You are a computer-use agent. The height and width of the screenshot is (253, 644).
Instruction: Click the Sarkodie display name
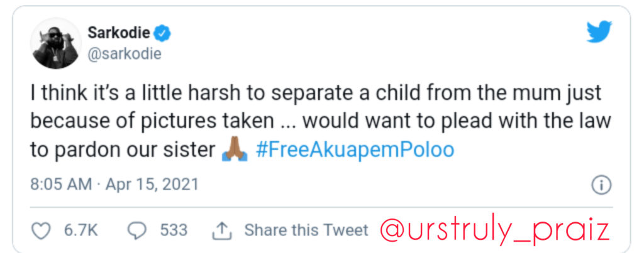coord(120,33)
